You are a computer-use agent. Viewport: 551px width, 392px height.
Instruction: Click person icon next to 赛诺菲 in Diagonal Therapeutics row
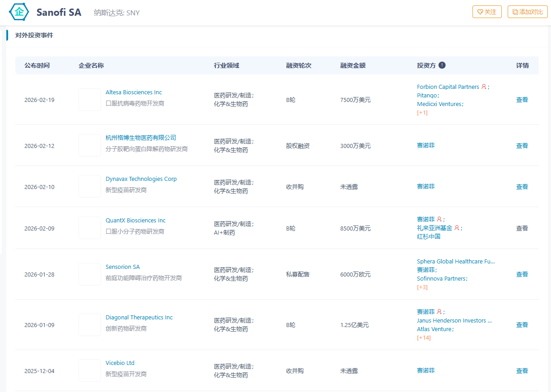[439, 312]
